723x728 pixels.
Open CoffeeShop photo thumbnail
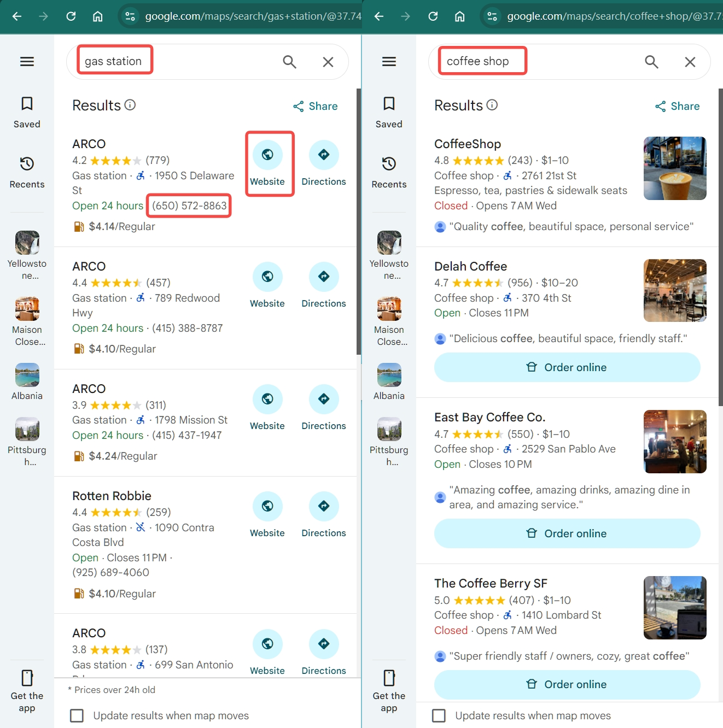click(675, 168)
